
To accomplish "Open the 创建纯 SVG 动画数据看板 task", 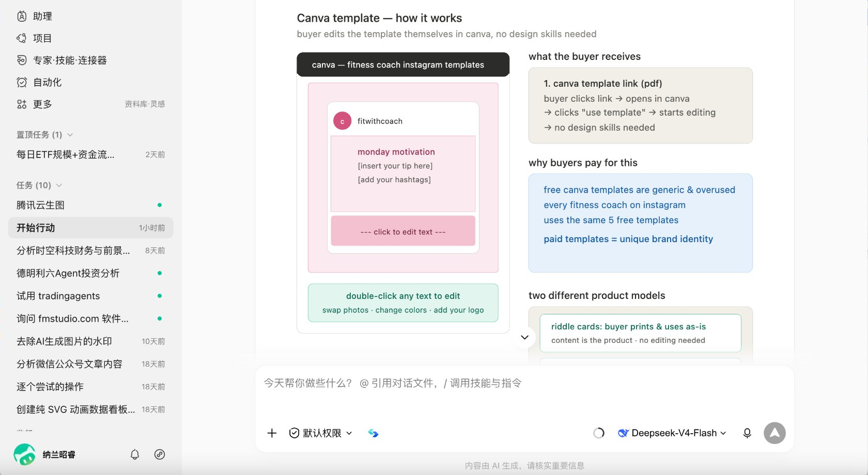I will coord(90,409).
